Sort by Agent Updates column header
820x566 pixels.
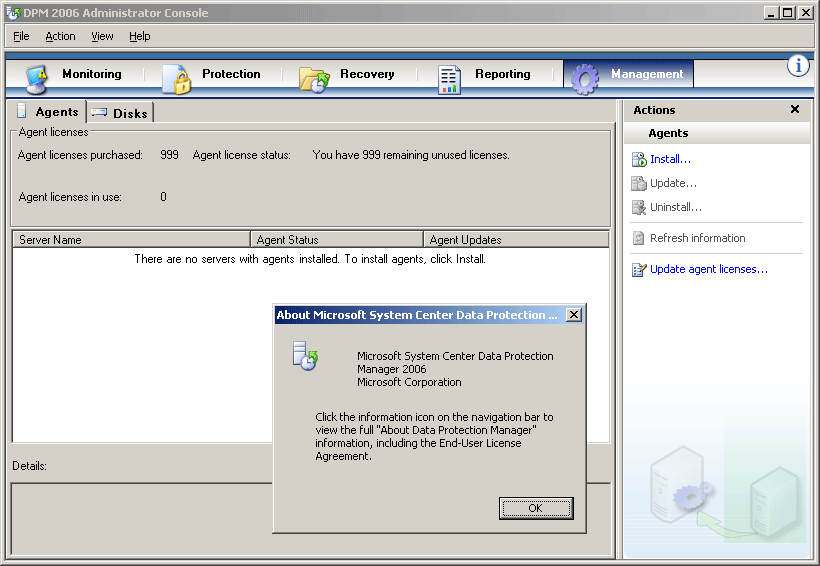coord(516,240)
